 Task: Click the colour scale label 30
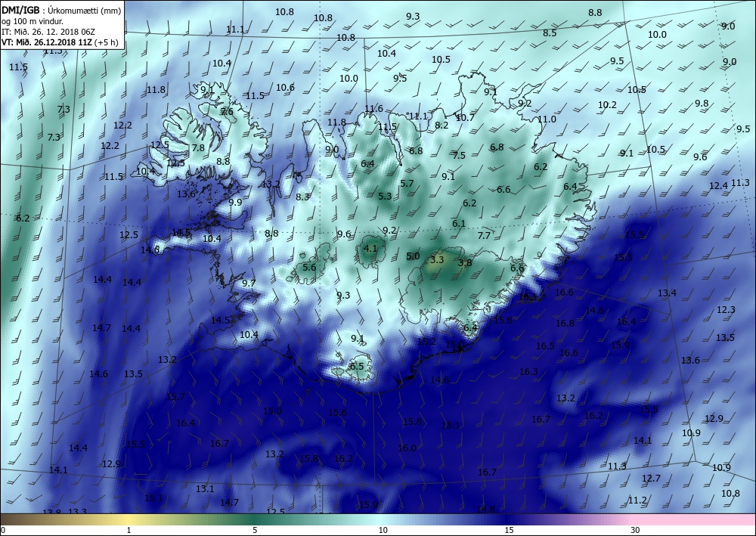click(x=635, y=530)
